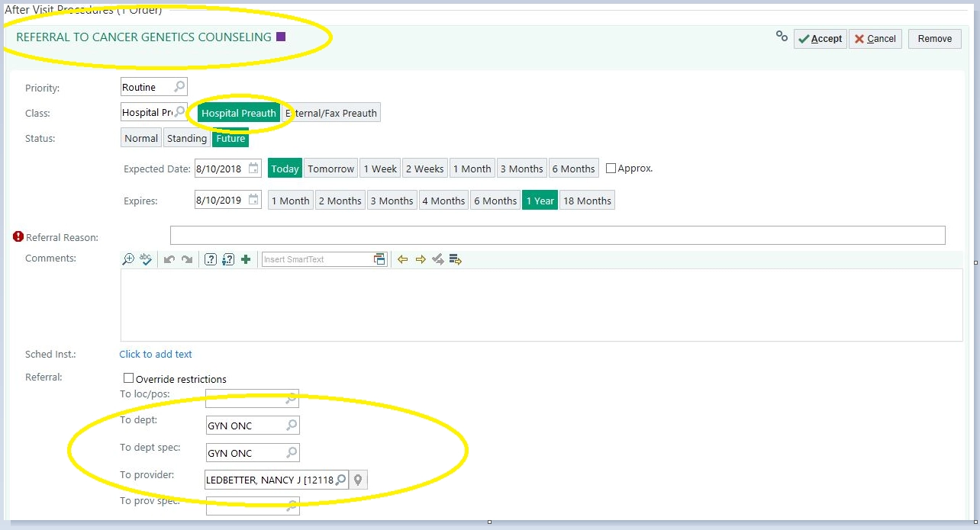Set status to Standing

(x=187, y=138)
